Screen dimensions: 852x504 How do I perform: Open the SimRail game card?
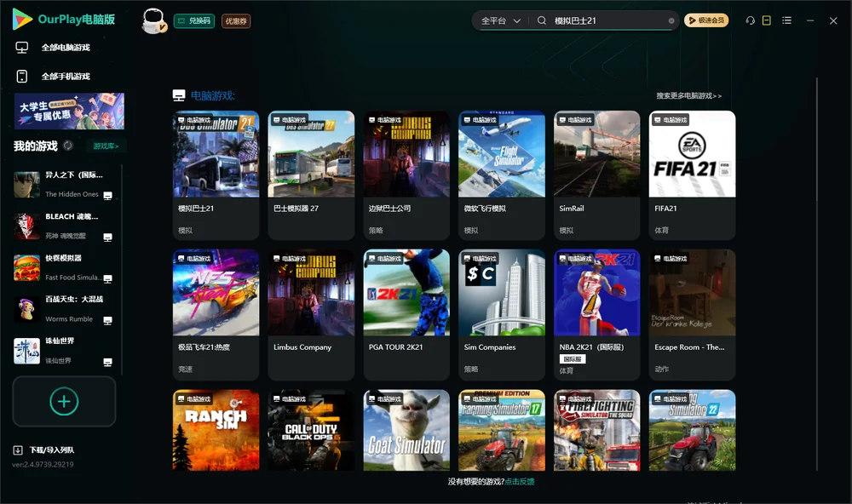point(597,175)
